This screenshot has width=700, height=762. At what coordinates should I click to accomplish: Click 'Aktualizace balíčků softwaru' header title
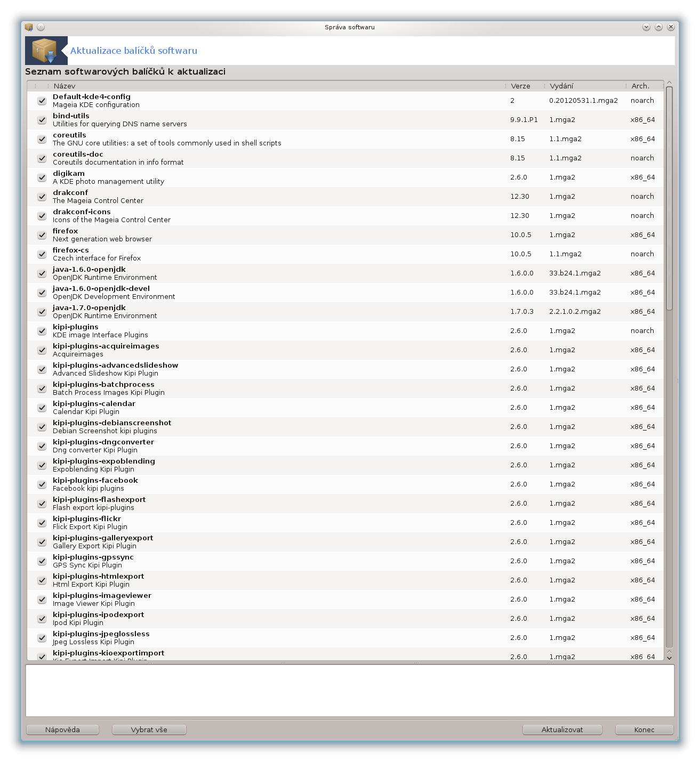point(134,51)
